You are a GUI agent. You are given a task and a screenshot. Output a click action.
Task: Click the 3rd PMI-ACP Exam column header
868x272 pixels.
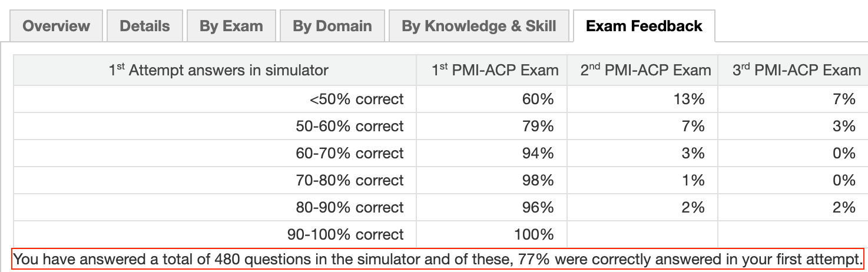tap(796, 71)
